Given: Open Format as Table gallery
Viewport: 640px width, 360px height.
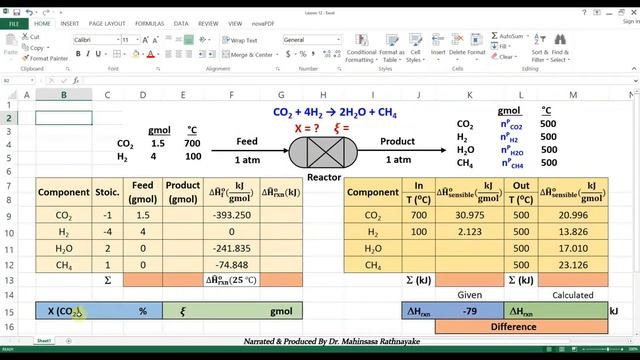Looking at the screenshot, I should coord(392,48).
